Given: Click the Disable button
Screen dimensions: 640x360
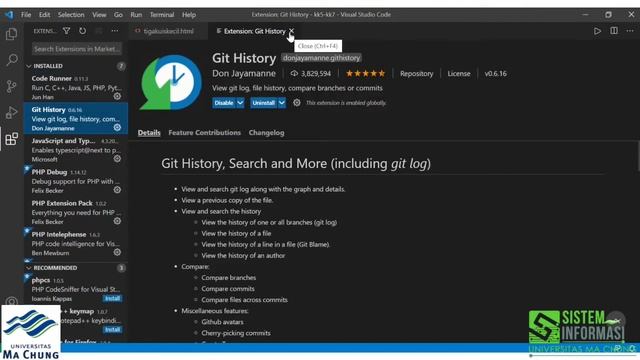Looking at the screenshot, I should (x=224, y=103).
